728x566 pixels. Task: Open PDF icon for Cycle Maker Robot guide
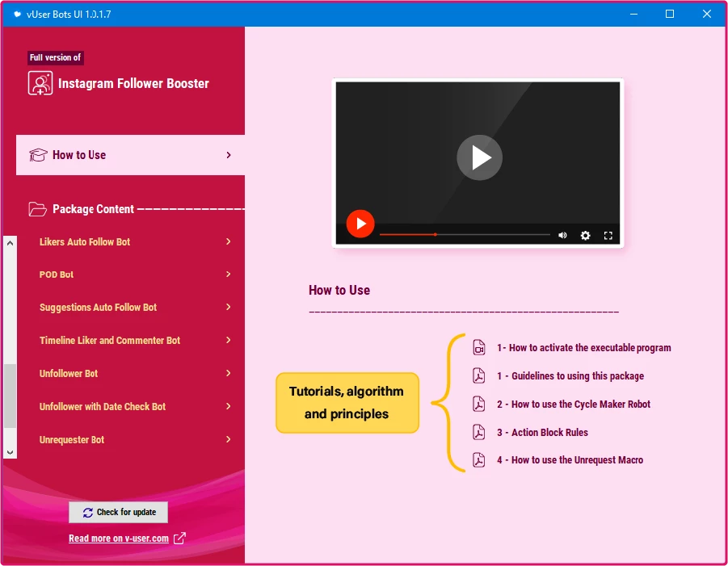coord(479,405)
